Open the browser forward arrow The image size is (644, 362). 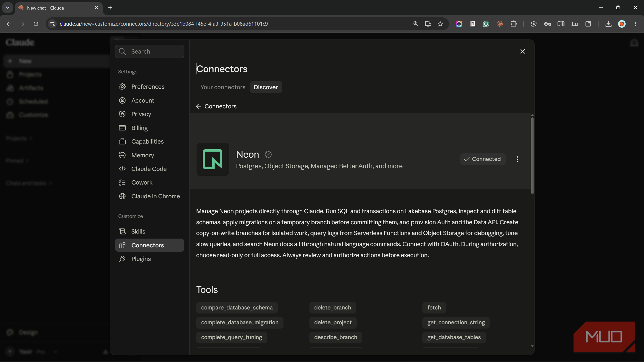pos(22,24)
